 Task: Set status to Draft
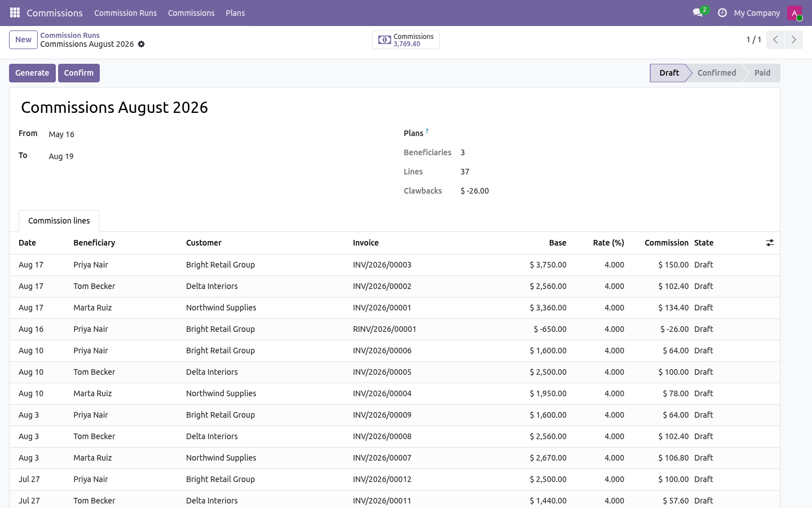[x=669, y=73]
